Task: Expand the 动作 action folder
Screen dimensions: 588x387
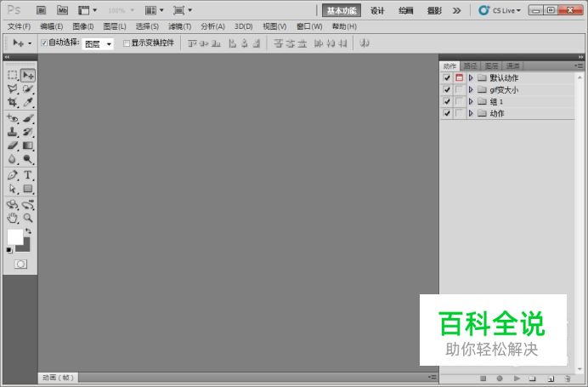Action: click(471, 113)
